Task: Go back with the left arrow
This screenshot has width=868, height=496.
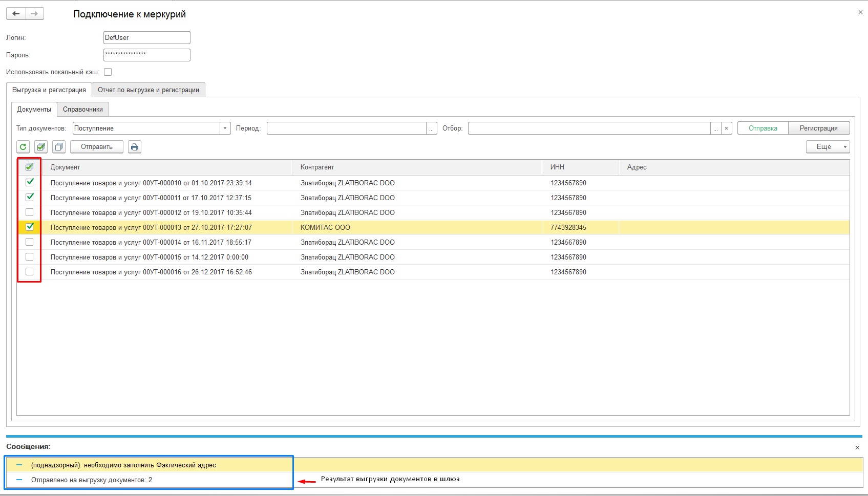Action: 16,13
